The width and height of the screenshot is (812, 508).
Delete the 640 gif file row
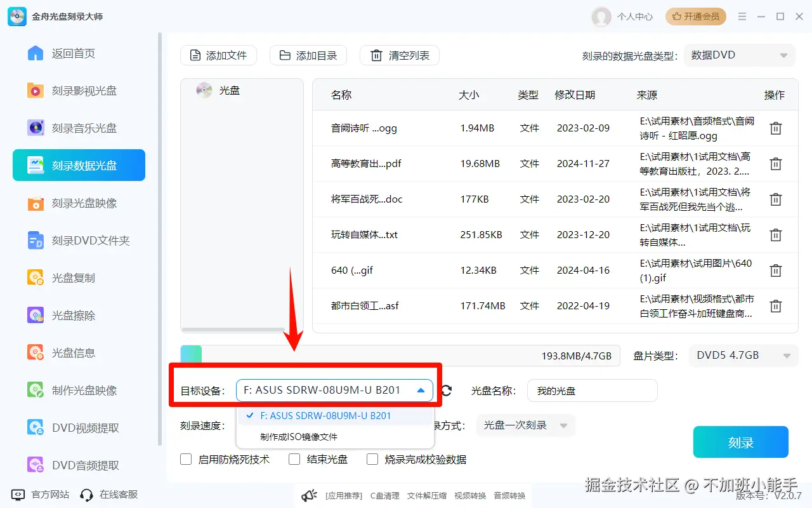[775, 271]
